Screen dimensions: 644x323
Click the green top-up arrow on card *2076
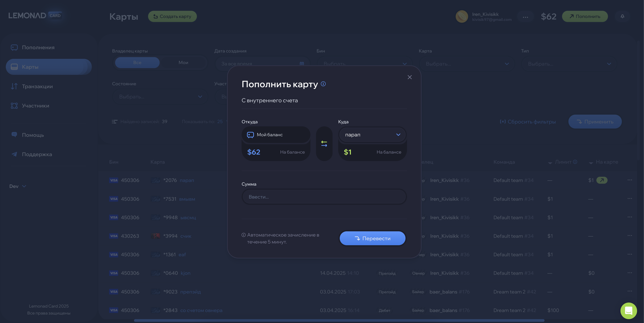tap(602, 180)
